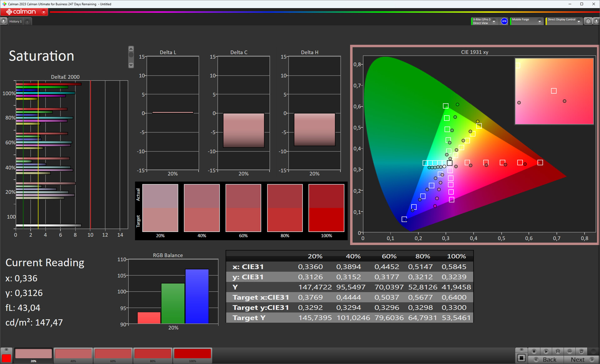This screenshot has width=600, height=364.
Task: Click the single-read bracket icon
Action: (x=558, y=351)
